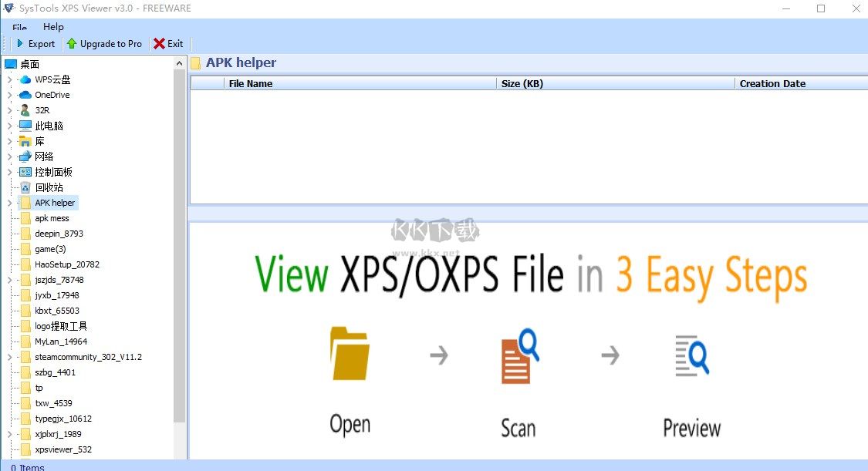This screenshot has width=868, height=471.
Task: Open the Help menu
Action: click(53, 26)
